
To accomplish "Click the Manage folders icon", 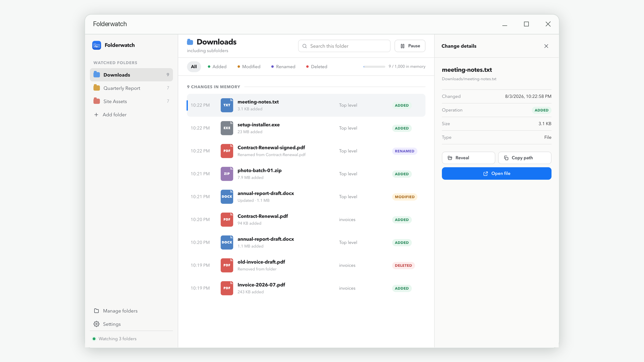I will click(x=96, y=311).
